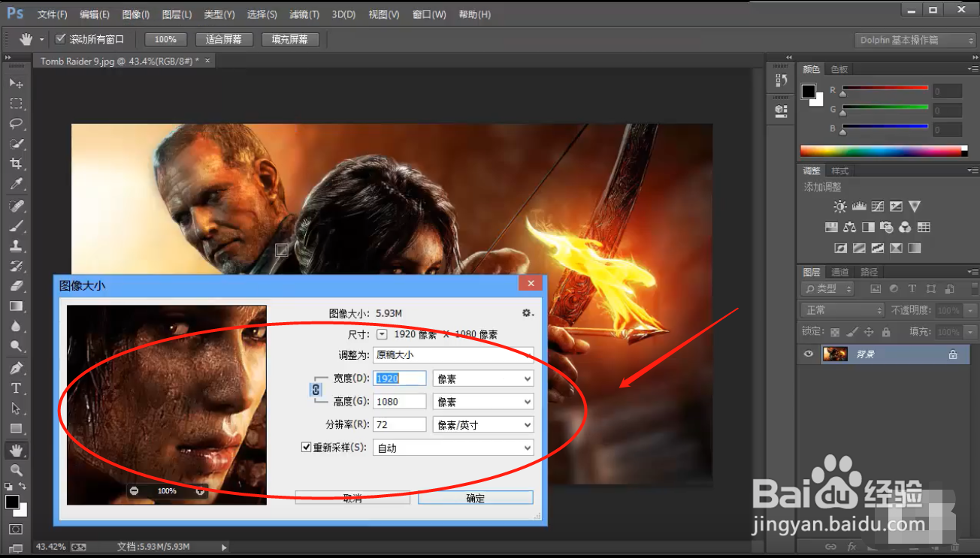The image size is (980, 558).
Task: Open Image Size dialog gear settings
Action: pos(528,313)
